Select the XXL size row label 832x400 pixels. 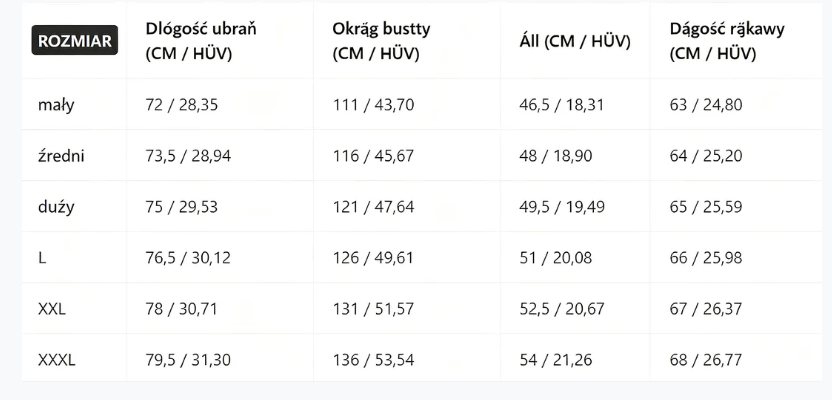pyautogui.click(x=52, y=309)
